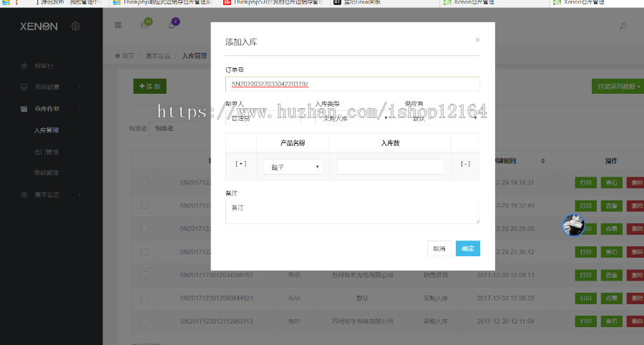
Task: Sort by the creation time column arrows
Action: coord(543,161)
